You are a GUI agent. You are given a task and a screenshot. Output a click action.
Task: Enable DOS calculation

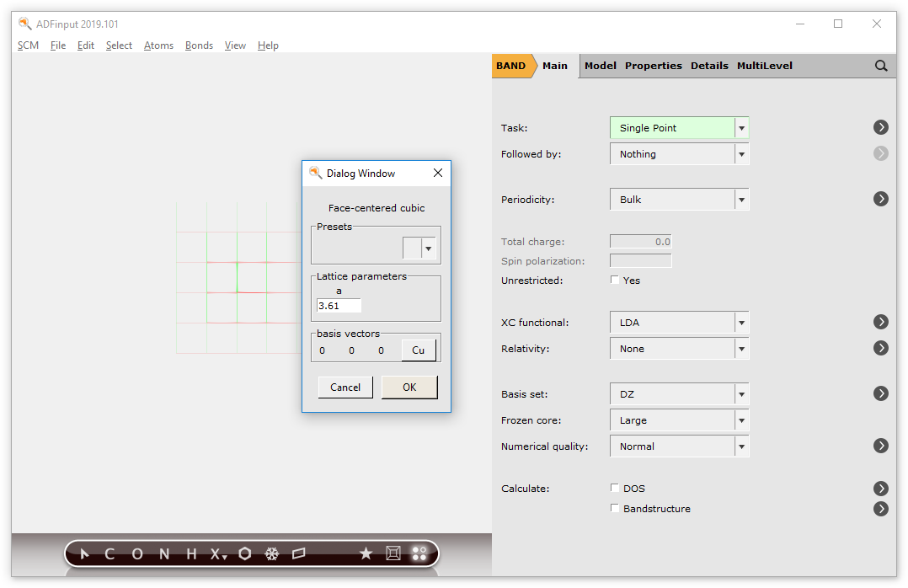point(615,488)
